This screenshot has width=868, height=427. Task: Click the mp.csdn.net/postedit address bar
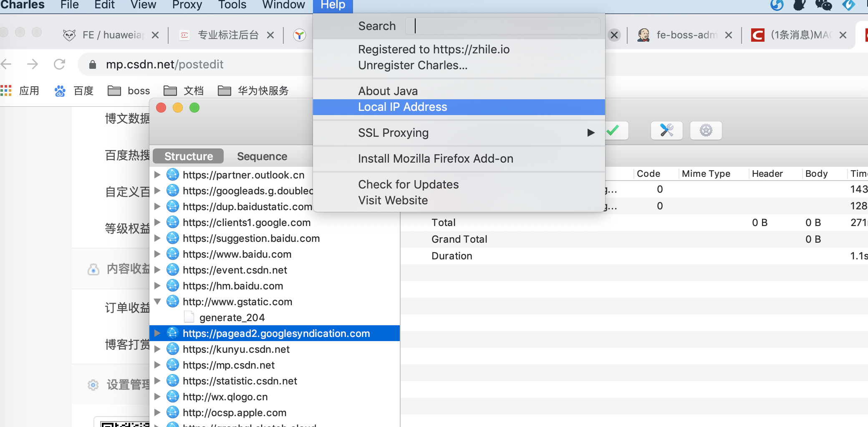(x=164, y=64)
